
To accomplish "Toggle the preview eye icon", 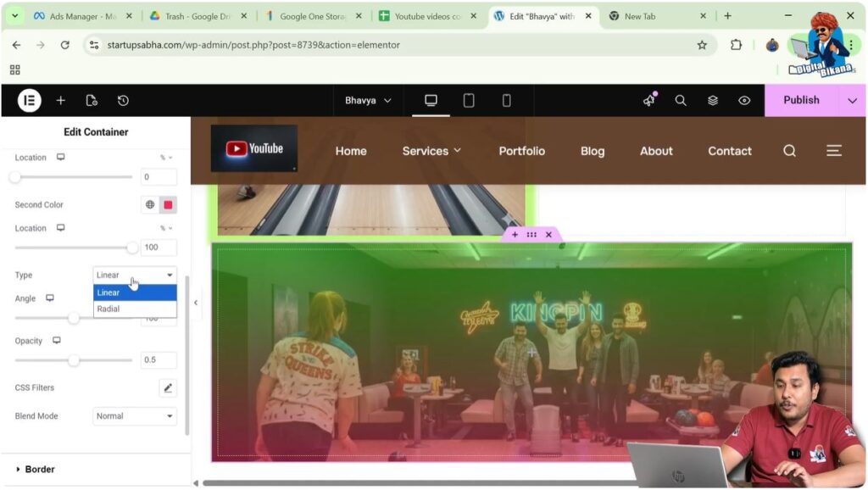I will [x=744, y=100].
